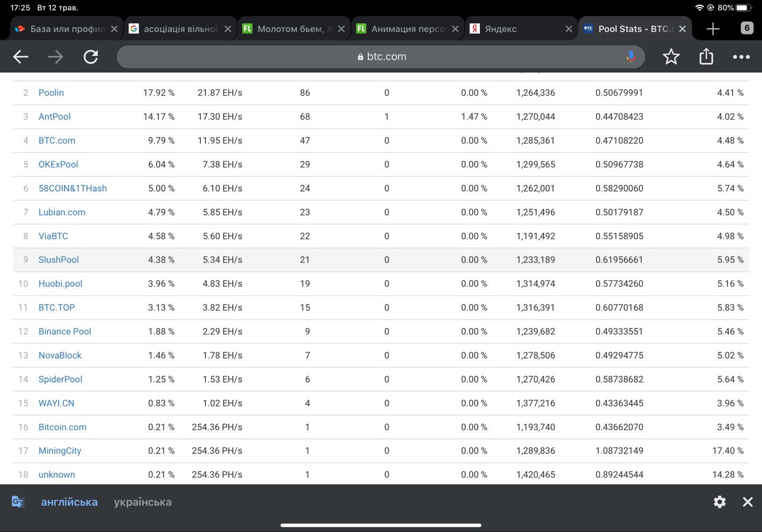Go back to the previous page

pos(21,57)
